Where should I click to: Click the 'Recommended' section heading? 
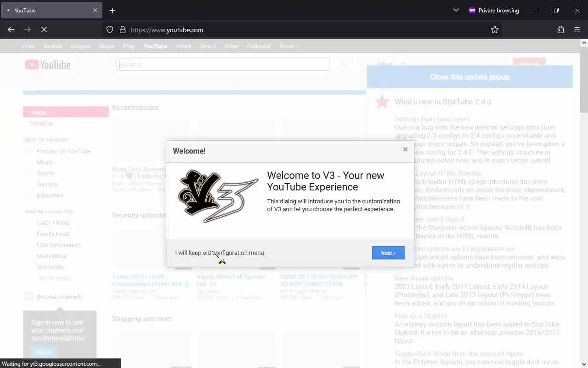coord(135,107)
